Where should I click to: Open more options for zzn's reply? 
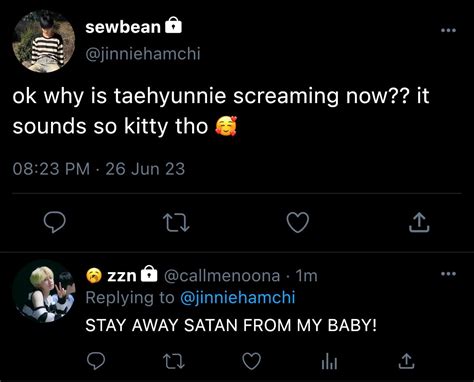(x=448, y=274)
